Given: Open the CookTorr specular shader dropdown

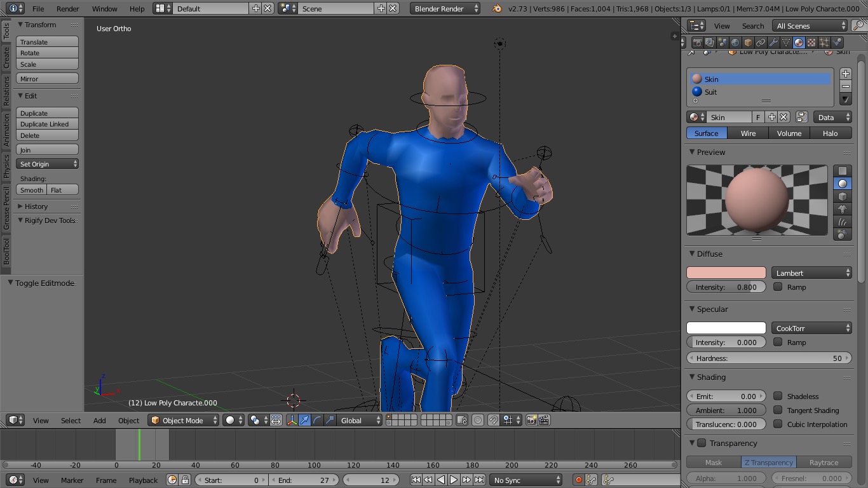Looking at the screenshot, I should [x=811, y=328].
